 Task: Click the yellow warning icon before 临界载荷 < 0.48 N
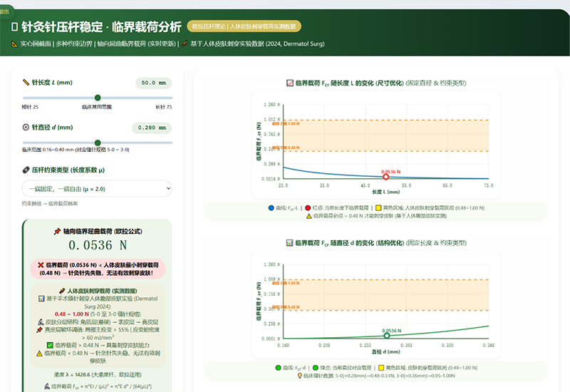coord(40,353)
